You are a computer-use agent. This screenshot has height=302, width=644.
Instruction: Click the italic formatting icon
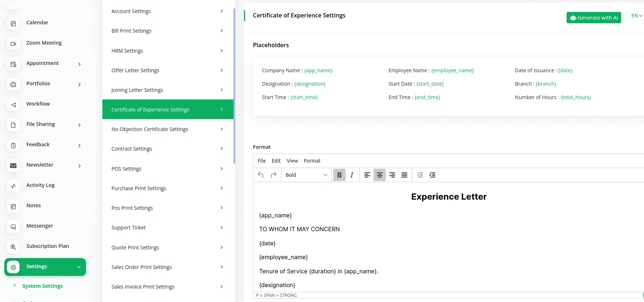352,175
